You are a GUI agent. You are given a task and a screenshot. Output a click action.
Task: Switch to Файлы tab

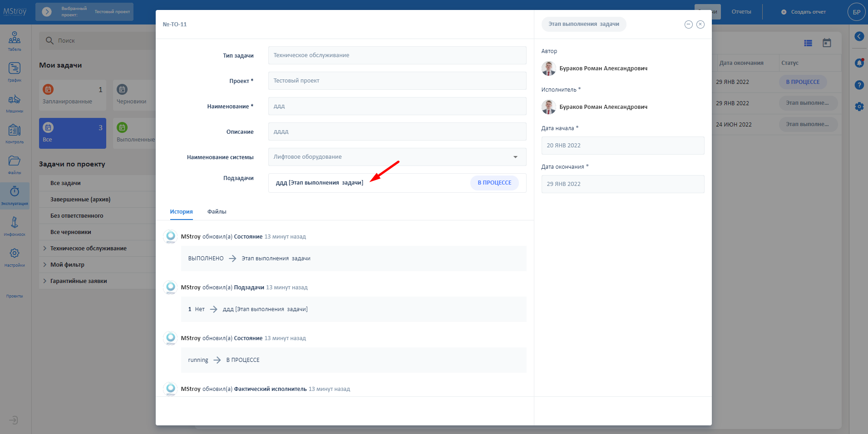[x=217, y=212]
